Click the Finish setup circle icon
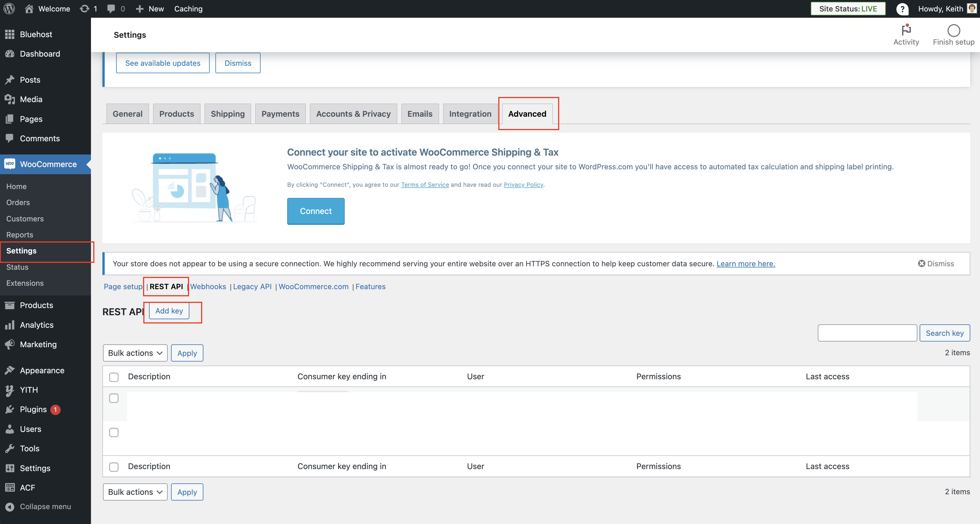This screenshot has width=980, height=524. click(953, 30)
